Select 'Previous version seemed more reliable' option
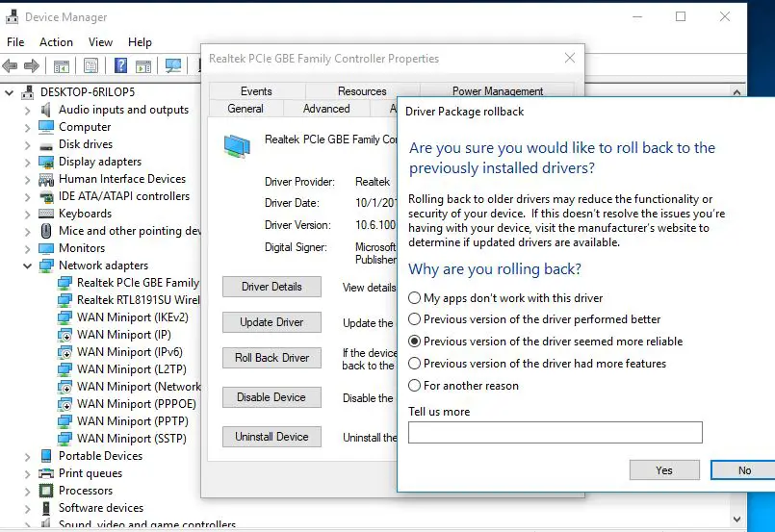775x532 pixels. [545, 342]
